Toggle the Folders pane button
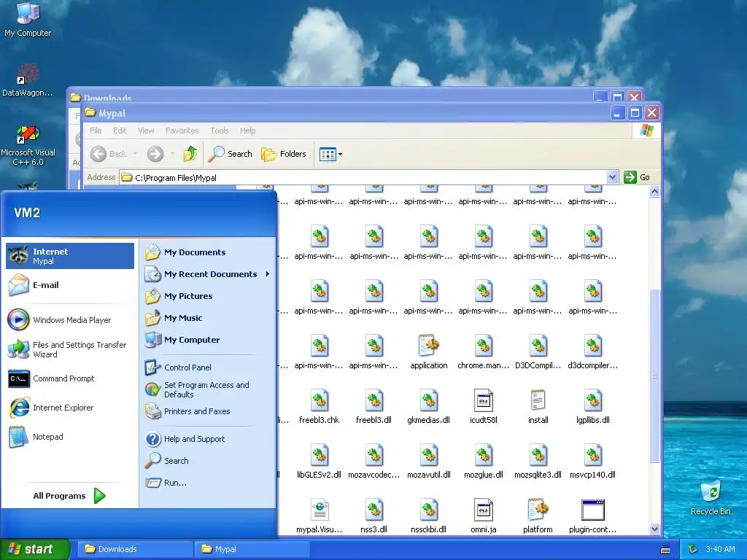The width and height of the screenshot is (747, 560). (284, 154)
